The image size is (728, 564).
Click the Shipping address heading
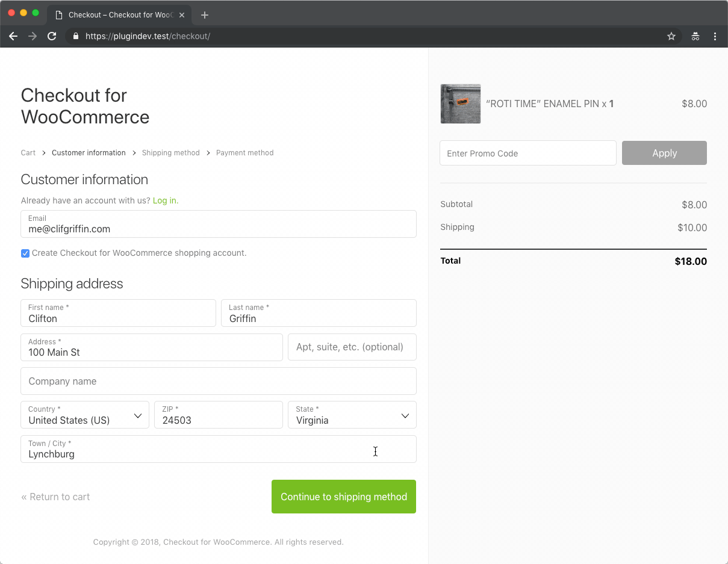[x=72, y=284]
